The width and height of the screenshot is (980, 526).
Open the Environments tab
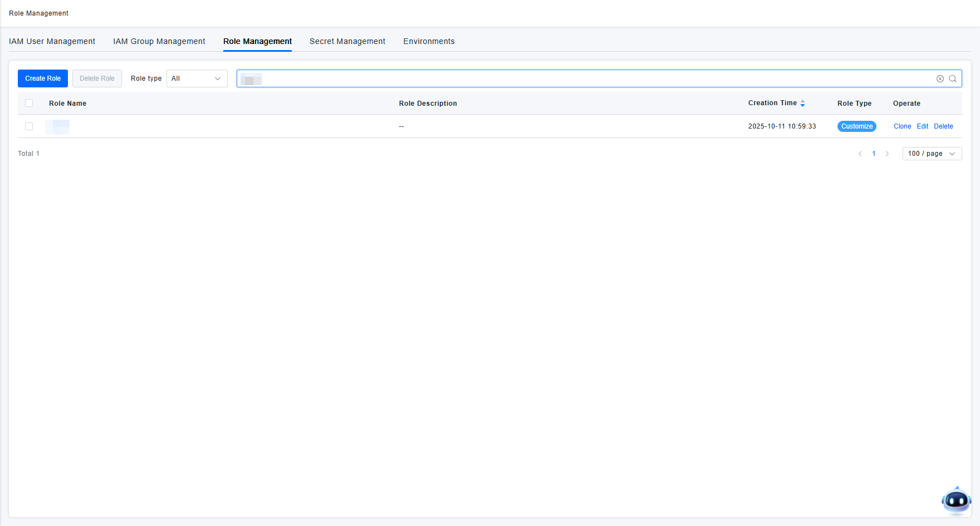pos(429,41)
